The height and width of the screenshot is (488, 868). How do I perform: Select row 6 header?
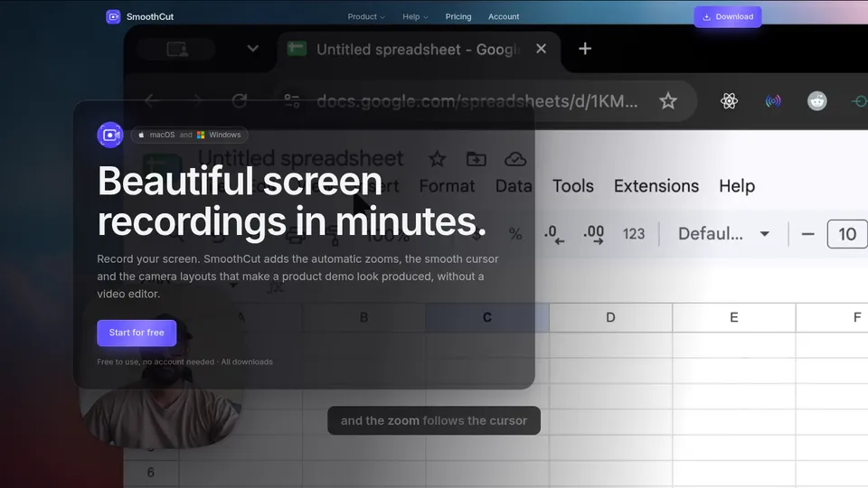pos(151,473)
